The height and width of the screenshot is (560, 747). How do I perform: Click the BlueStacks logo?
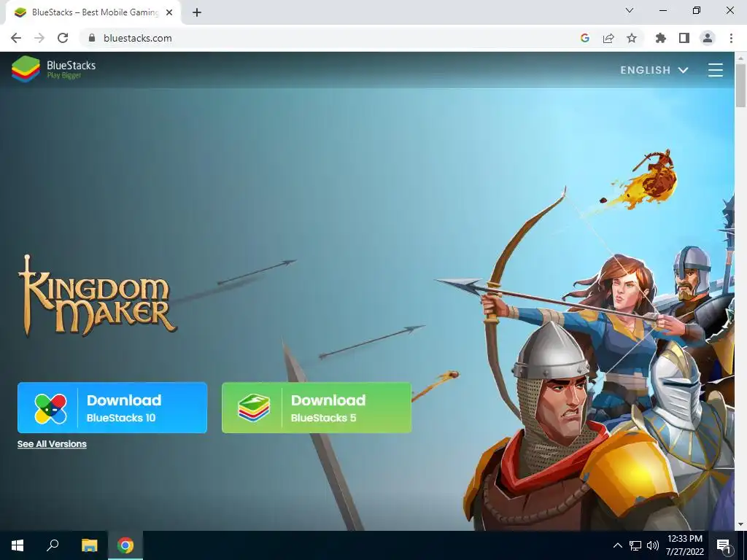53,69
